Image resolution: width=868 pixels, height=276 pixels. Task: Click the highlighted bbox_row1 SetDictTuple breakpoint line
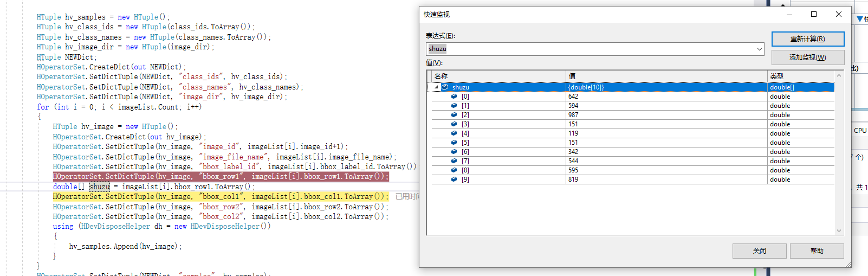point(221,177)
